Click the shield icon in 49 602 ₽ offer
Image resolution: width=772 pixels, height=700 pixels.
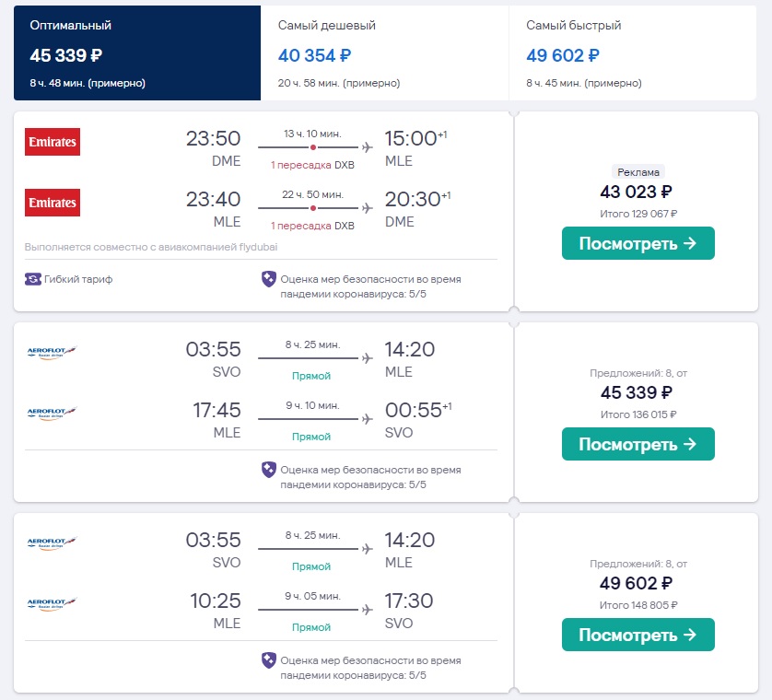(269, 660)
